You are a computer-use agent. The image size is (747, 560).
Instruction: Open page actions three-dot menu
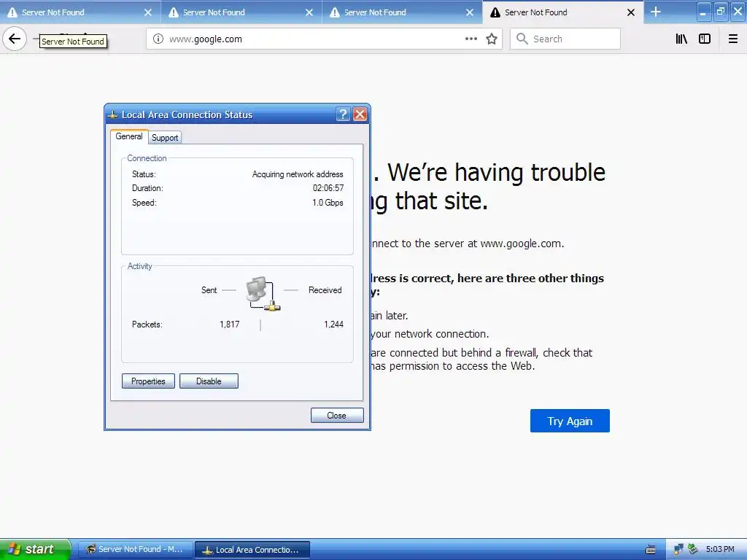point(471,39)
